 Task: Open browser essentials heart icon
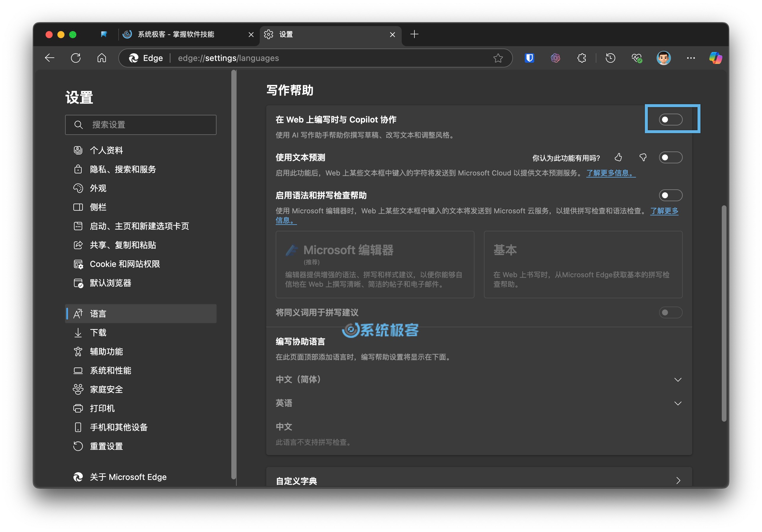[x=637, y=58]
